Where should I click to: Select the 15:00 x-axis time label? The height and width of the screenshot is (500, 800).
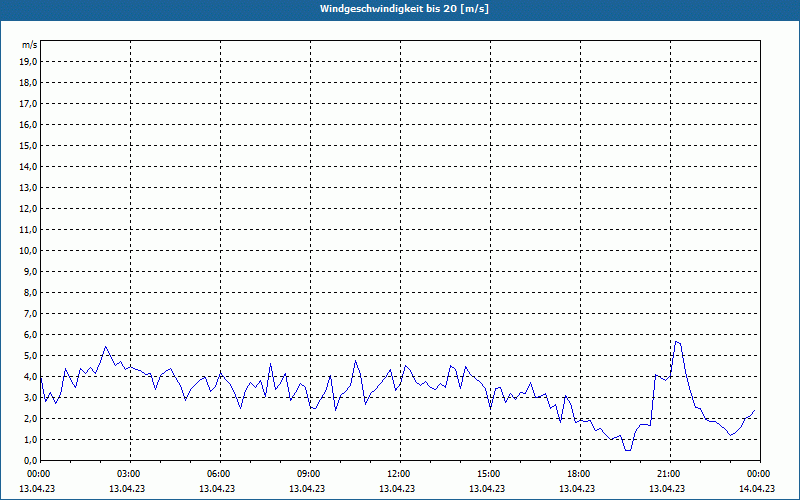tap(488, 474)
